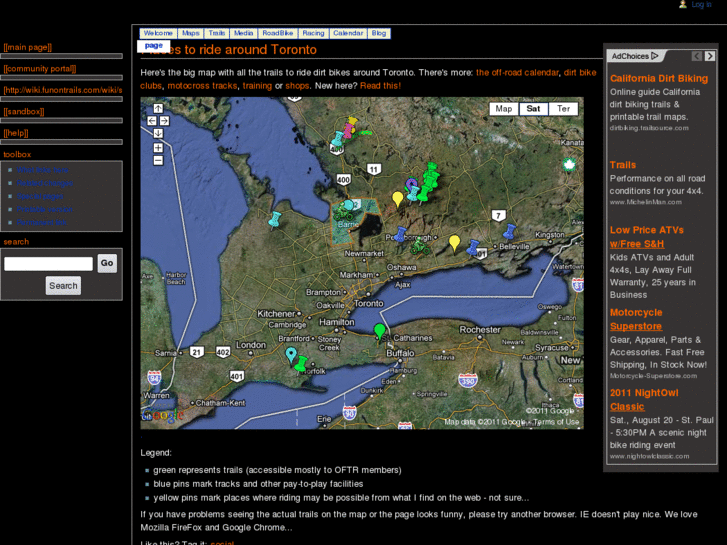
Task: Open the Log in link
Action: click(701, 5)
